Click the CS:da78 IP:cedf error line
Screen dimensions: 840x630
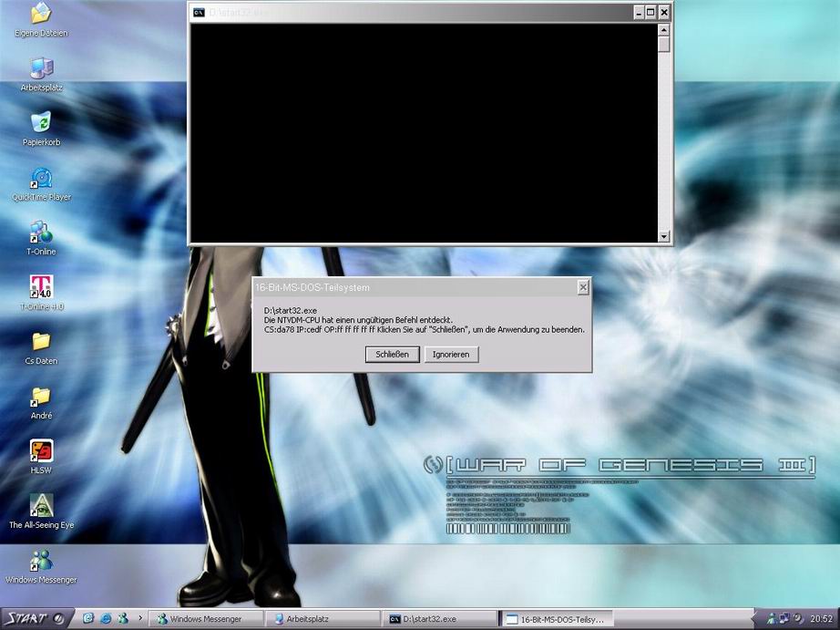[425, 330]
